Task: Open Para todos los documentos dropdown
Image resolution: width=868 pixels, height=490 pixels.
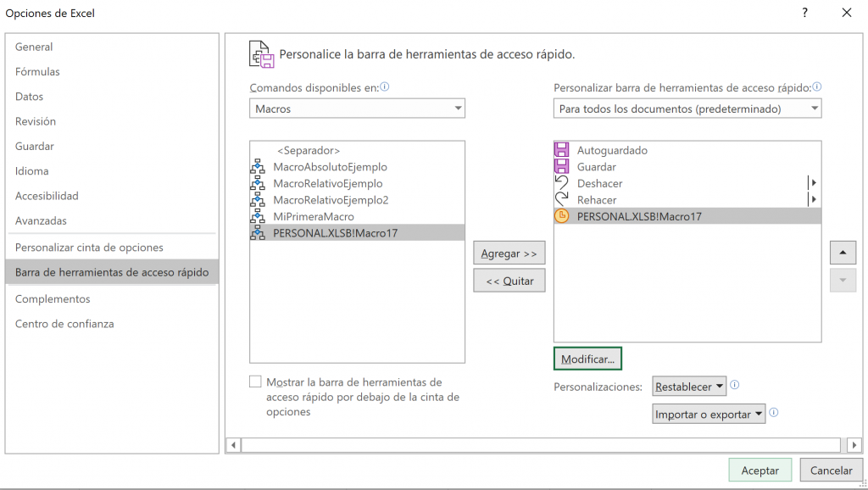Action: point(687,109)
